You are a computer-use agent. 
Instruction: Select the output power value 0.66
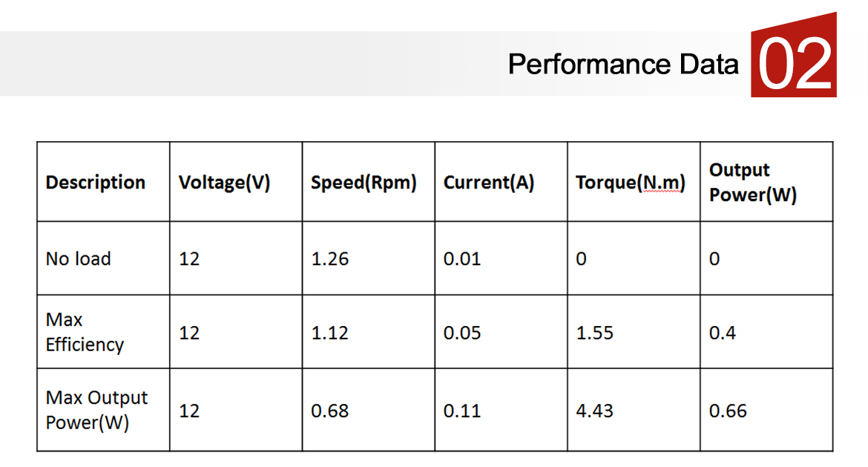(x=728, y=411)
